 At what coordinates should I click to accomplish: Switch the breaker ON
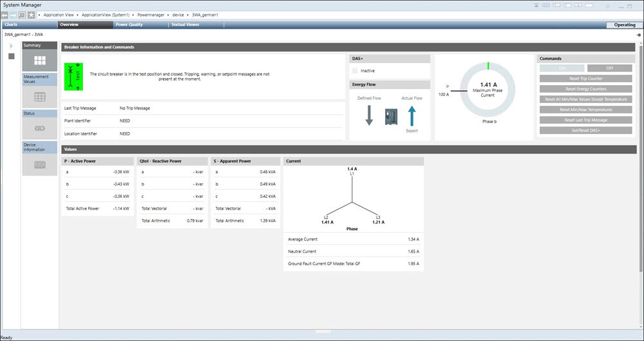point(562,68)
